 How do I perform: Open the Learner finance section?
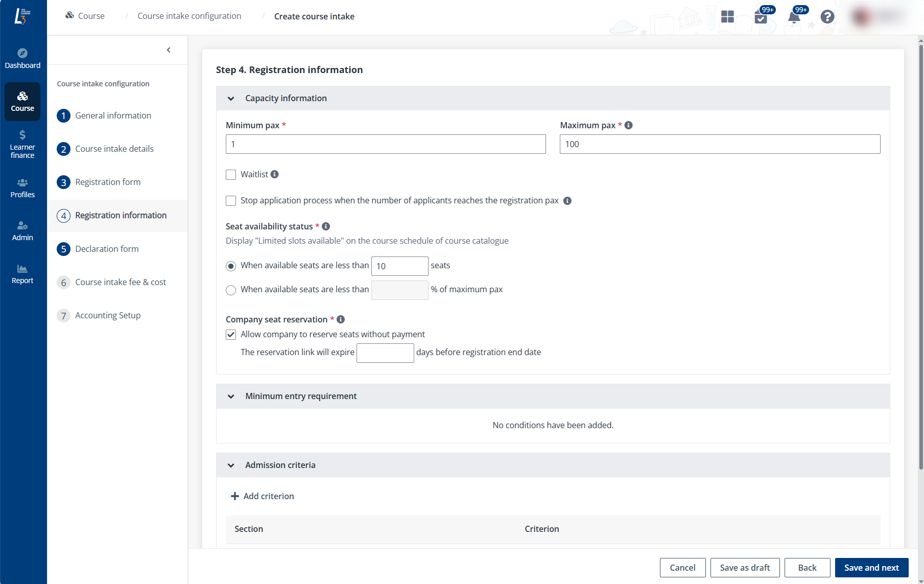click(x=22, y=144)
